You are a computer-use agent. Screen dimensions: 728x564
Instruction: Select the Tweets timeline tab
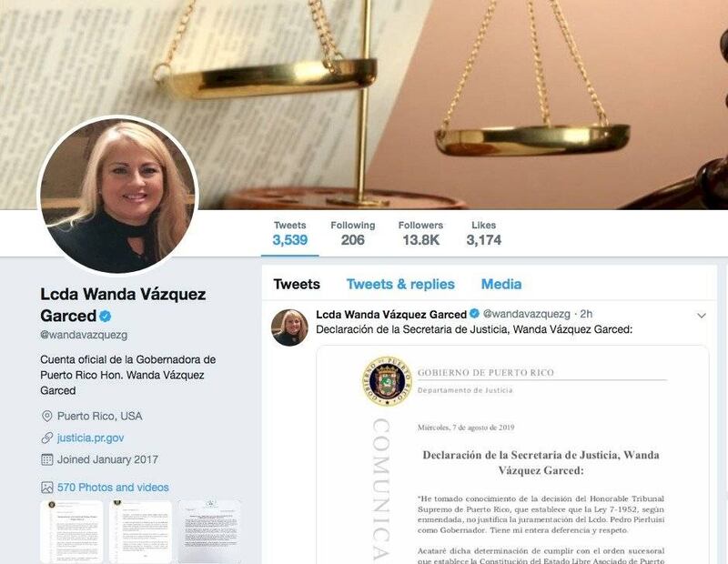[x=297, y=284]
